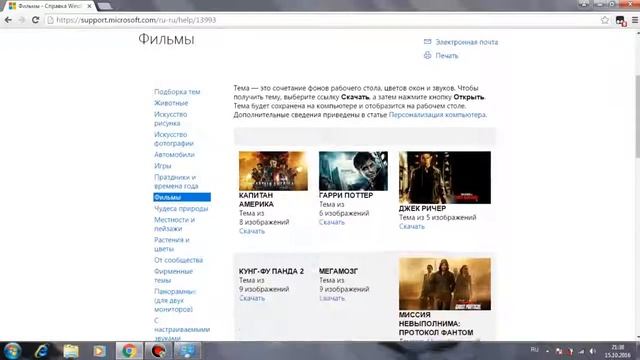The width and height of the screenshot is (640, 360).
Task: Reload the page with refresh icon
Action: pyautogui.click(x=36, y=20)
